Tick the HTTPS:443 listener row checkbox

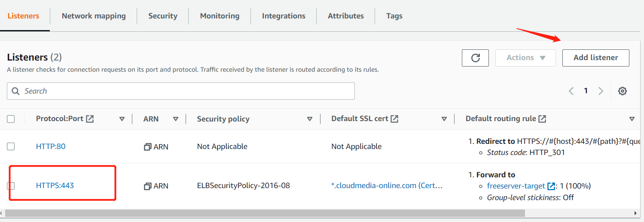coord(11,186)
